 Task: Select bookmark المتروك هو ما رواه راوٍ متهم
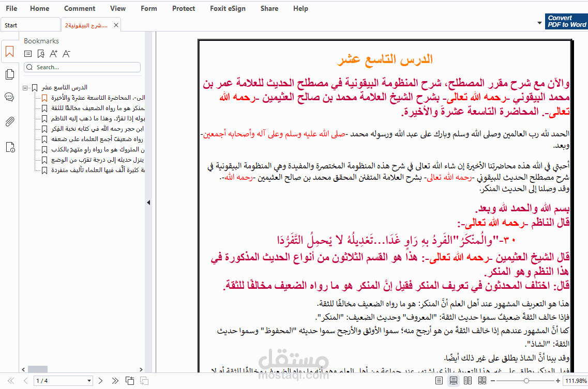[98, 149]
